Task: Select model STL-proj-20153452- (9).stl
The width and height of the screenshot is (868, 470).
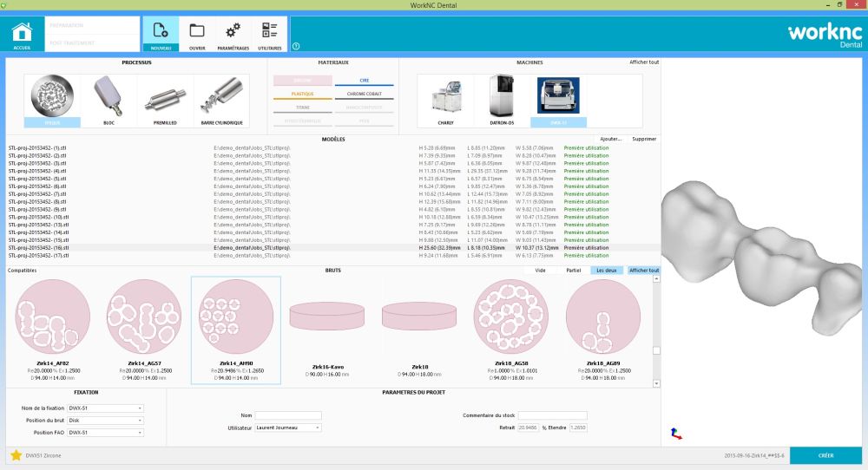Action: tap(333, 210)
